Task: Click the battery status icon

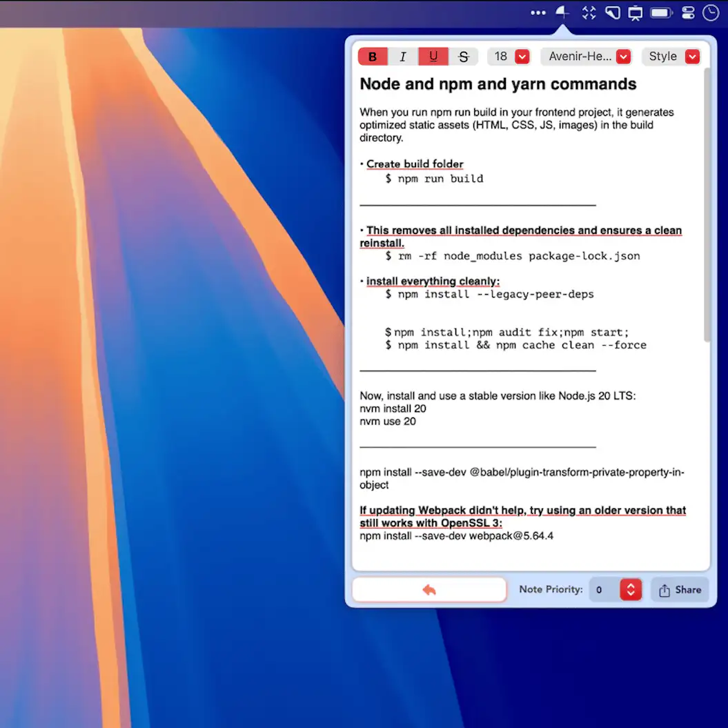Action: coord(661,12)
